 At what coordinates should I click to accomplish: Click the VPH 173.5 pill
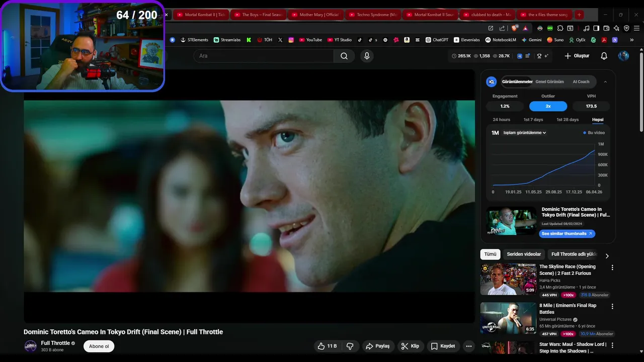(591, 106)
